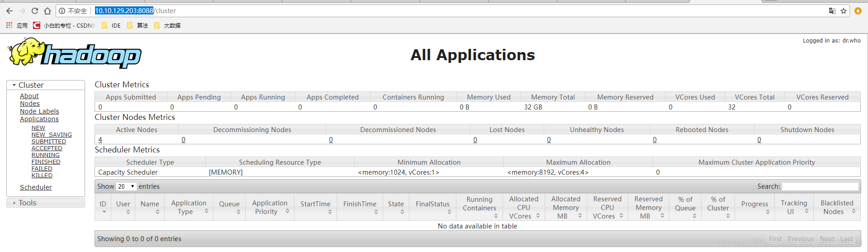Open the Applications link in sidebar

(39, 119)
